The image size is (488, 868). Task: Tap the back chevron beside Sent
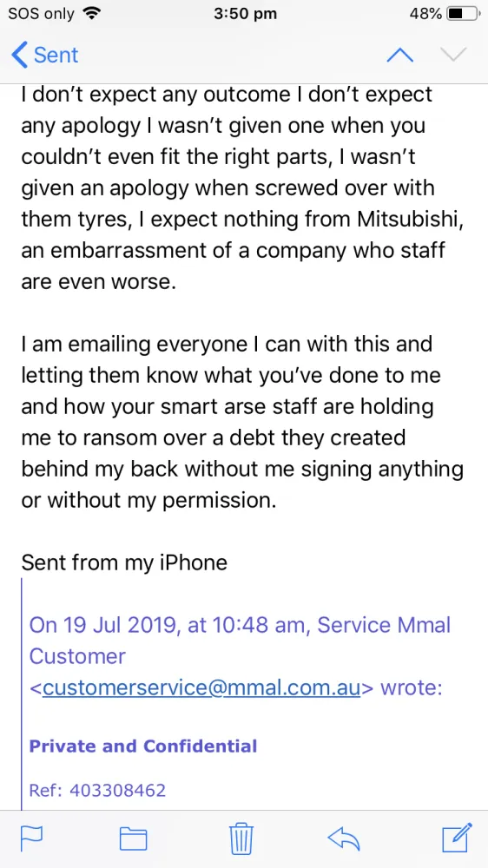(x=19, y=55)
